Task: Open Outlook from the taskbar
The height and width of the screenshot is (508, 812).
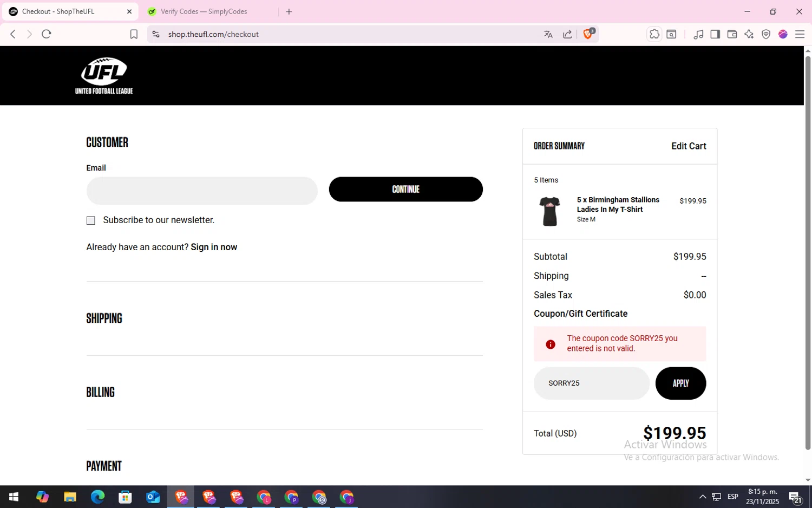Action: [x=153, y=497]
